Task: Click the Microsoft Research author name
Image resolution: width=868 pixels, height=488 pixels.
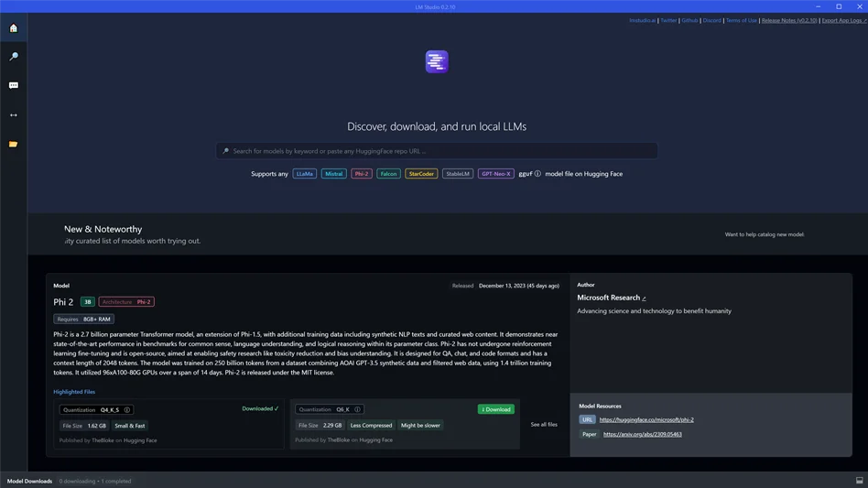Action: (608, 298)
